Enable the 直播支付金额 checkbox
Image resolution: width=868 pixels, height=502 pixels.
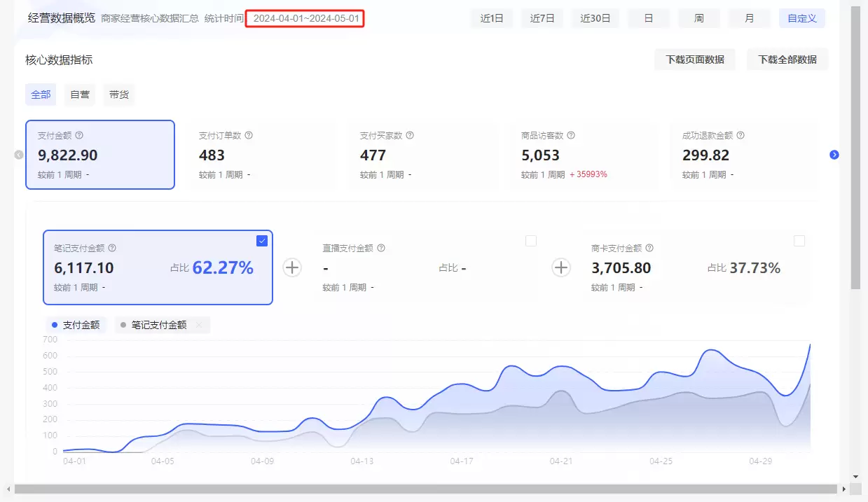[x=530, y=241]
